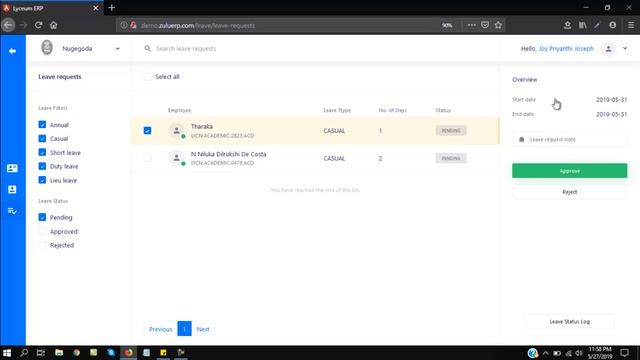
Task: Uncheck the Annual leave filter
Action: [x=42, y=124]
